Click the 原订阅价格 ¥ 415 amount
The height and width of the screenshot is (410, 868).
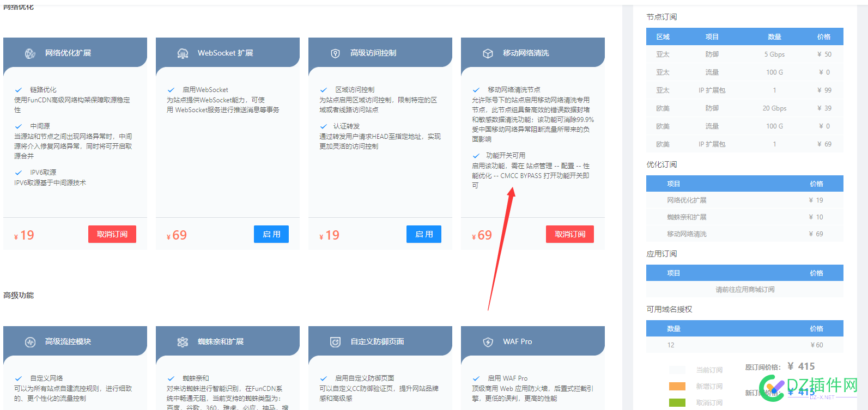tap(801, 366)
